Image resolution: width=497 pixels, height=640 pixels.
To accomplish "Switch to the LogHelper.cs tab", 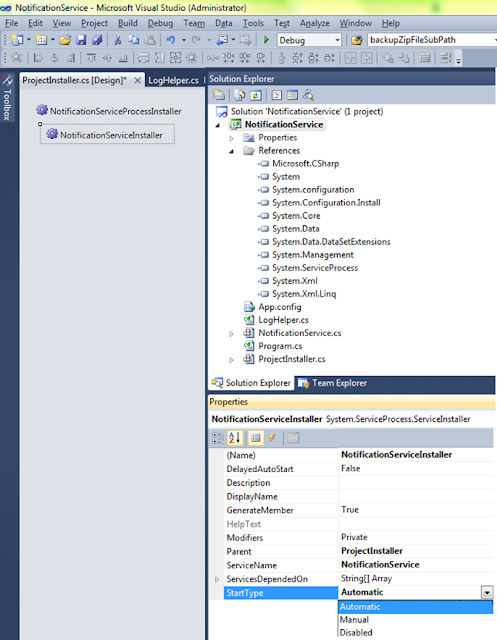I will click(173, 80).
